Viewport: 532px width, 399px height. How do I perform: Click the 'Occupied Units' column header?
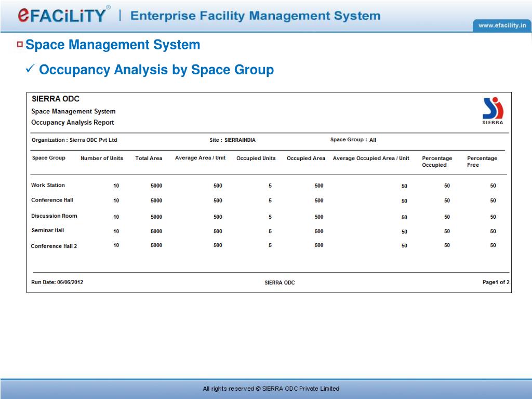(x=256, y=158)
